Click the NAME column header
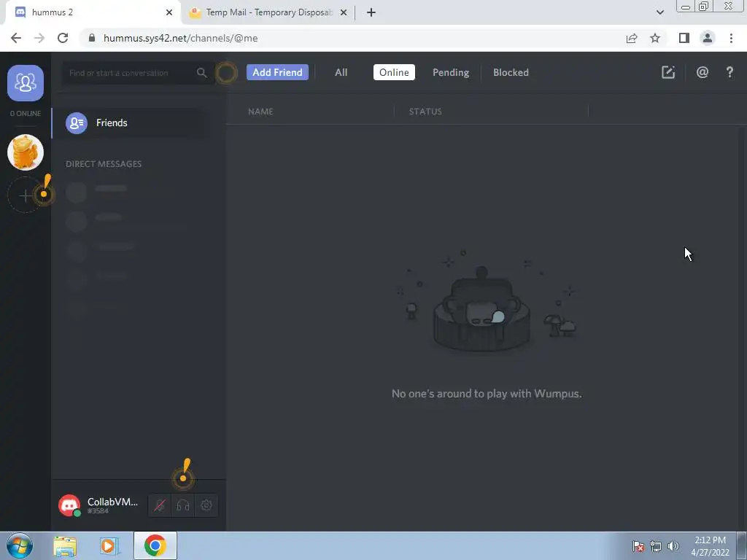 coord(260,112)
